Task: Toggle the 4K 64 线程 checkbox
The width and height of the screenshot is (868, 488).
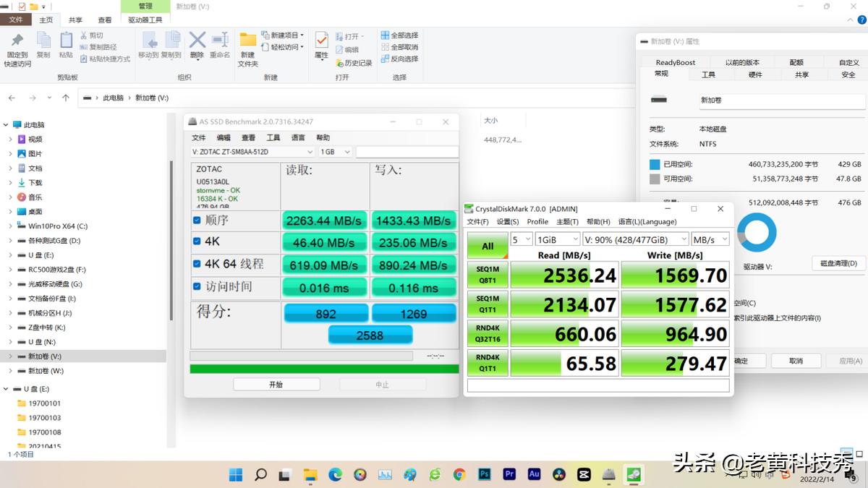Action: click(x=197, y=264)
